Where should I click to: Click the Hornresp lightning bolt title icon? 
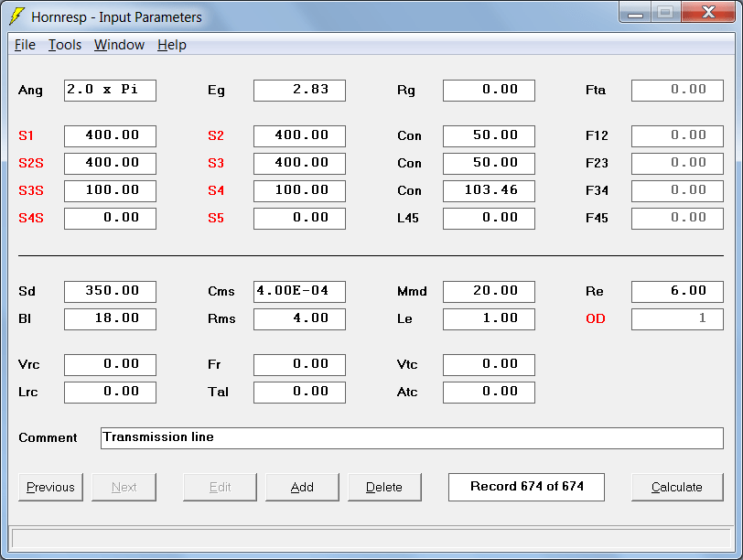(16, 16)
